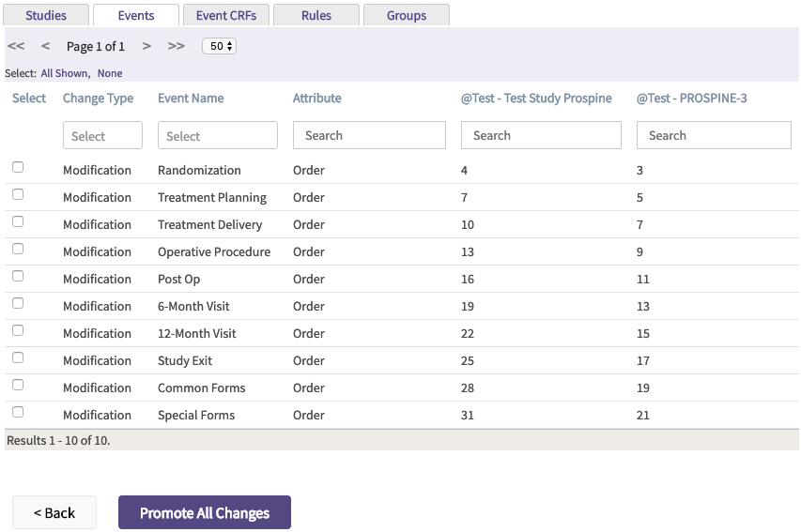
Task: Open the Event Name Select filter
Action: 217,135
